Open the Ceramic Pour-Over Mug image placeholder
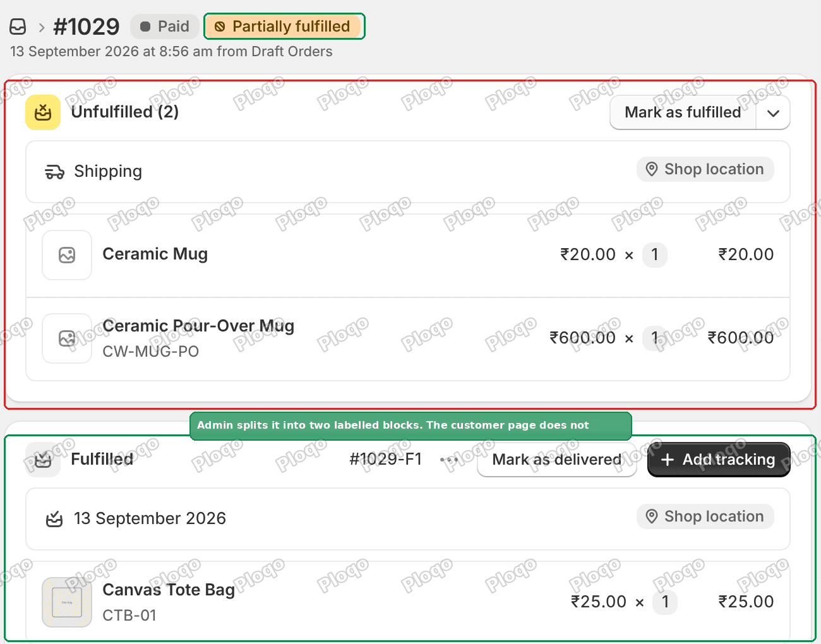The width and height of the screenshot is (821, 644). point(67,338)
